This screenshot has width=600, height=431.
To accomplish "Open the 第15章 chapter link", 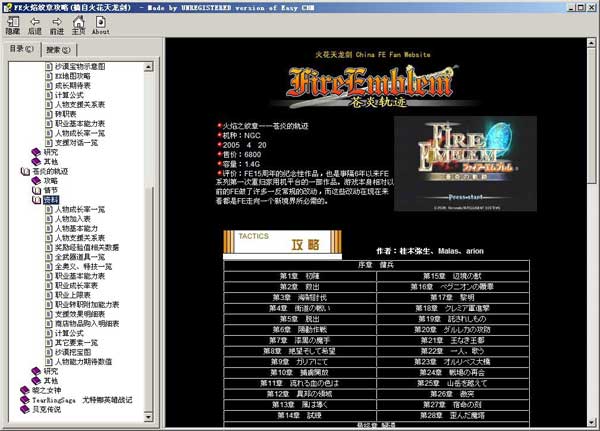I will point(452,276).
